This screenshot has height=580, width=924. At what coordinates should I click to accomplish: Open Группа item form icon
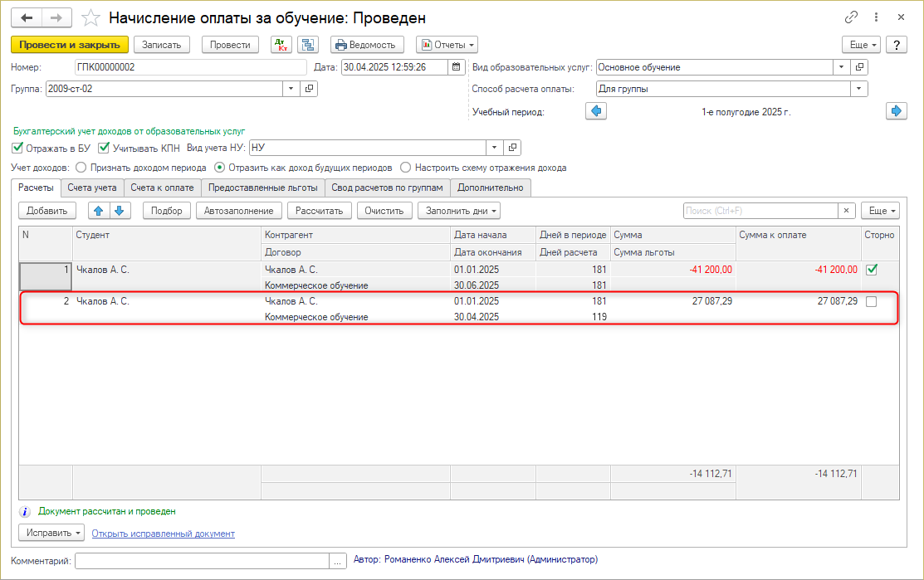pyautogui.click(x=309, y=89)
